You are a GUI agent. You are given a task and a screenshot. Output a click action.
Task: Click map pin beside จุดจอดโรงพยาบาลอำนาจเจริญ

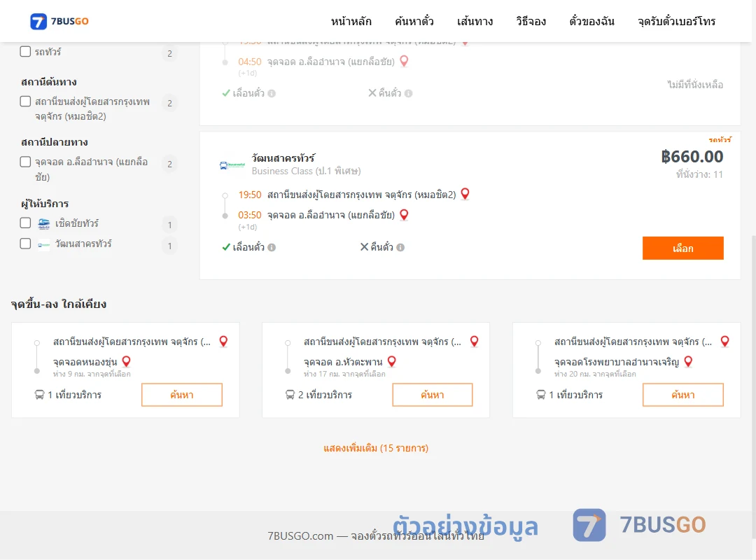point(689,361)
